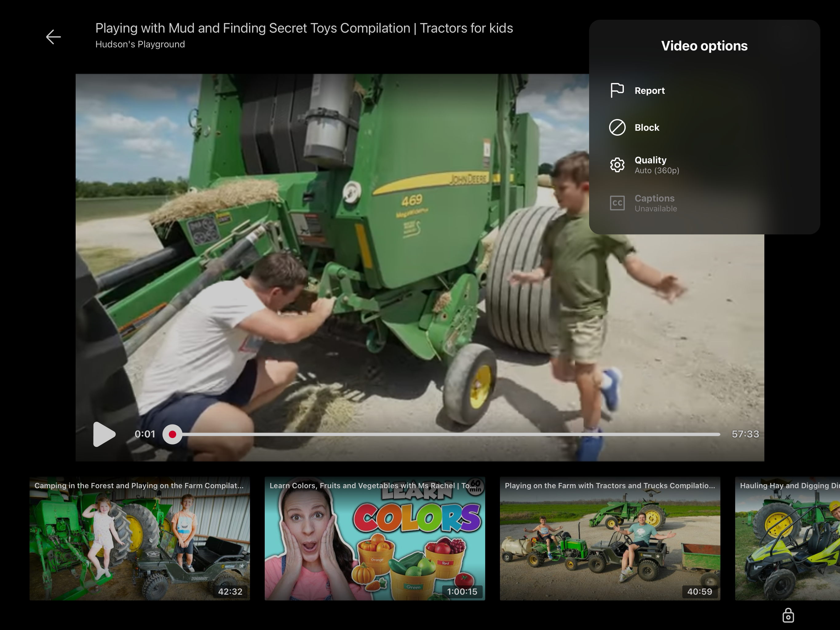Click the Captions CC icon

pos(617,203)
